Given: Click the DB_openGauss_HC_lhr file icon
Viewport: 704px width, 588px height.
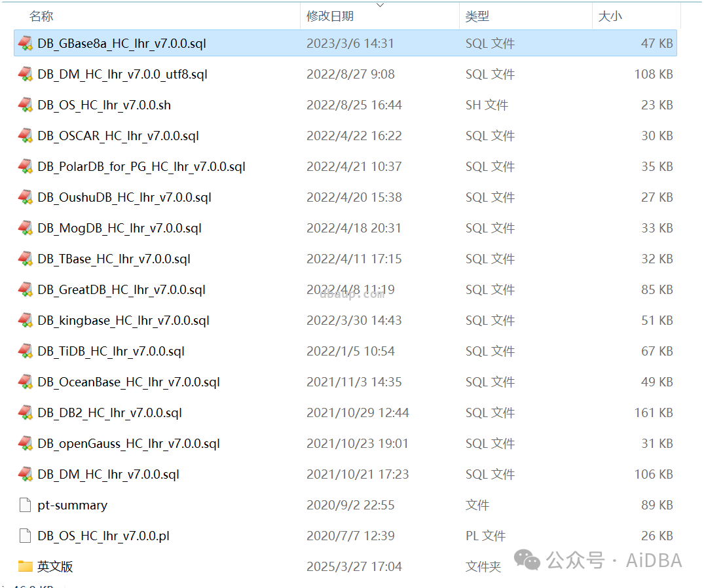Looking at the screenshot, I should point(25,443).
